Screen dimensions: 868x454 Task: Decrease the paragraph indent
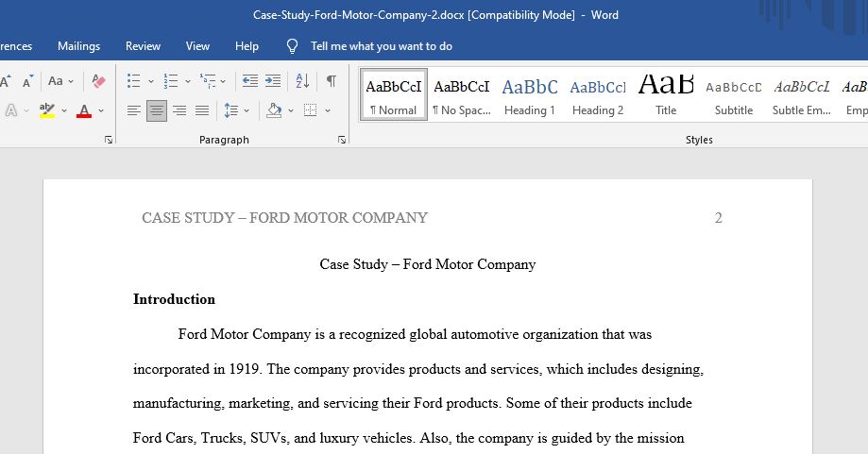click(250, 81)
